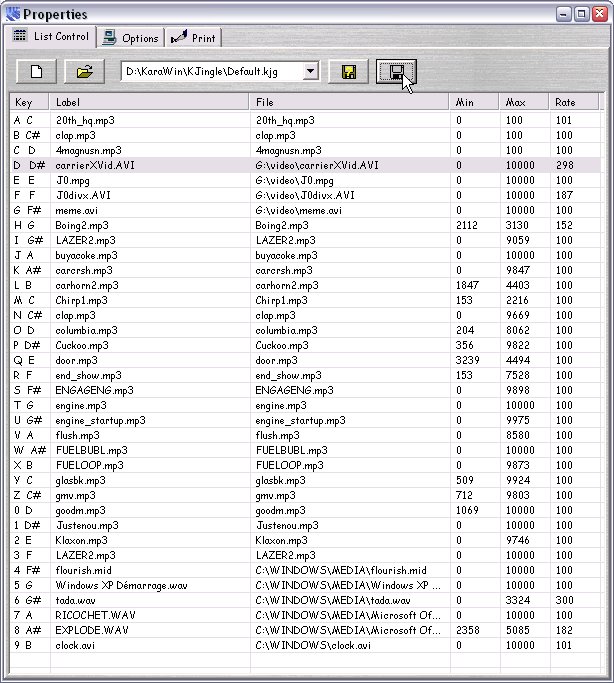Sort by the Key column header
Screen dimensions: 614x683
(x=29, y=102)
